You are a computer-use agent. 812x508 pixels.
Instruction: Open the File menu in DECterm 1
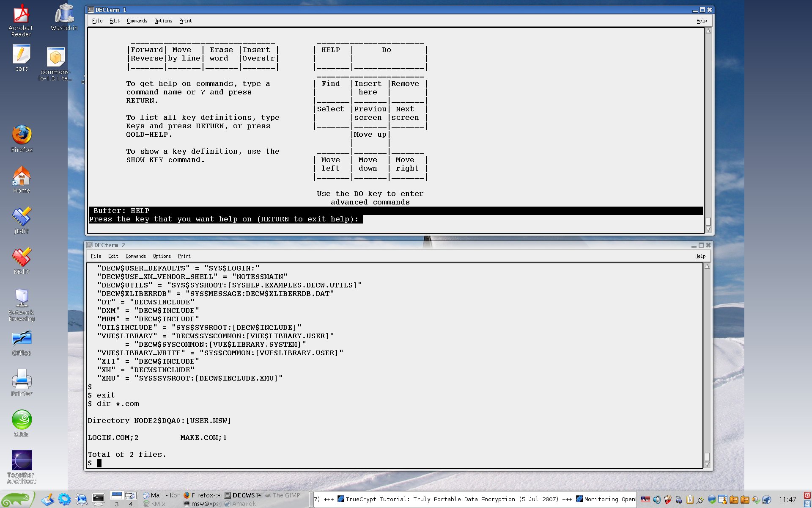[x=97, y=21]
